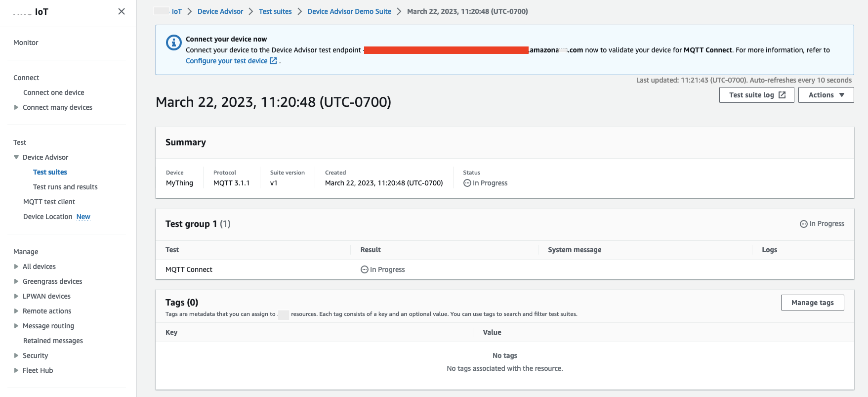Open the Actions dropdown menu
Image resolution: width=868 pixels, height=397 pixels.
(826, 95)
